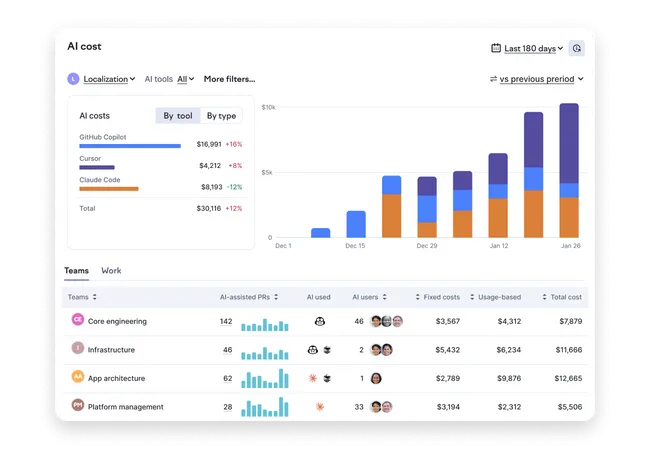
Task: Open More filters options
Action: 229,79
